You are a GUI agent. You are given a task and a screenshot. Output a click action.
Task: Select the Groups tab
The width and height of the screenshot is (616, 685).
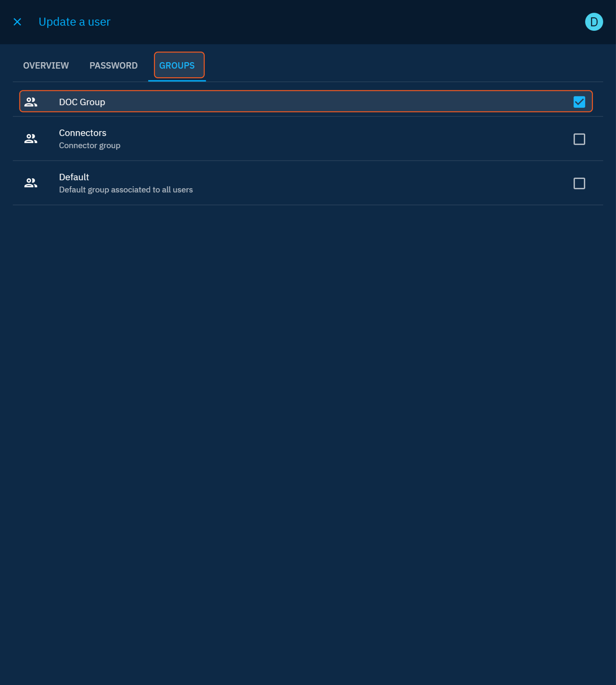pyautogui.click(x=177, y=65)
